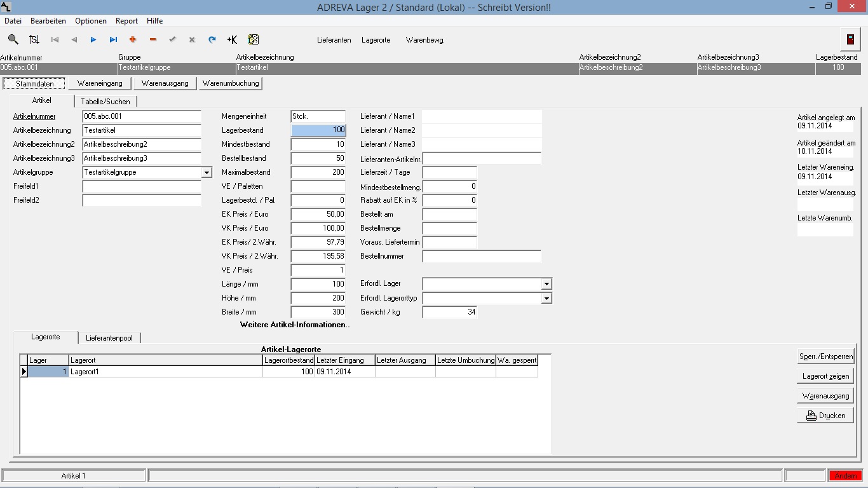Delete record with minus icon

click(153, 39)
